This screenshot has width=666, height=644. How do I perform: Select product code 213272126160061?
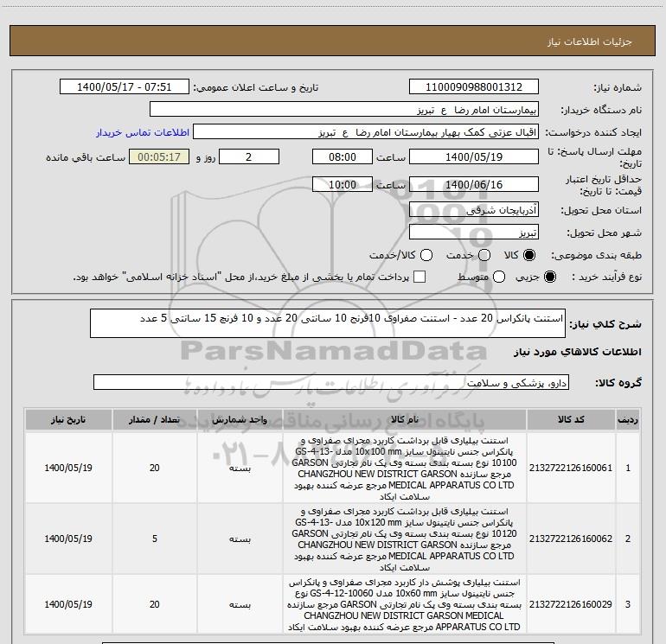point(571,468)
